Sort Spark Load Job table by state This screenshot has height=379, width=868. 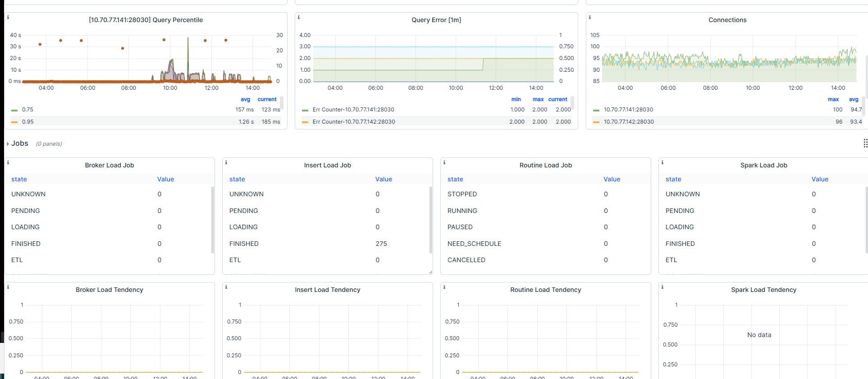coord(673,179)
